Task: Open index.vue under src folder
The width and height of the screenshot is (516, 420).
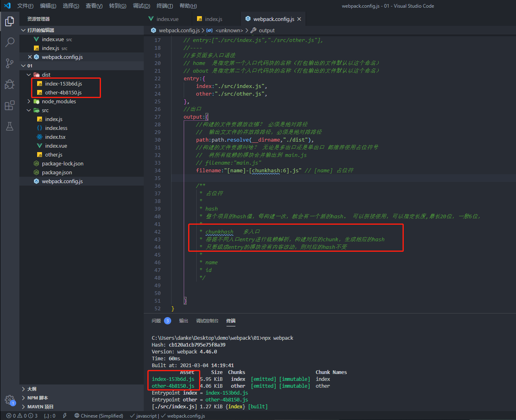Action: coord(82,146)
